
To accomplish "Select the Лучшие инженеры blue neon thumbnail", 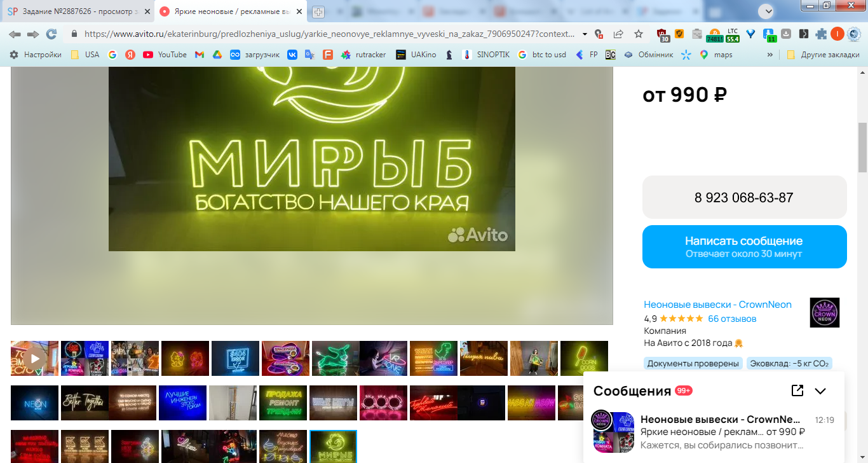I will pyautogui.click(x=182, y=403).
